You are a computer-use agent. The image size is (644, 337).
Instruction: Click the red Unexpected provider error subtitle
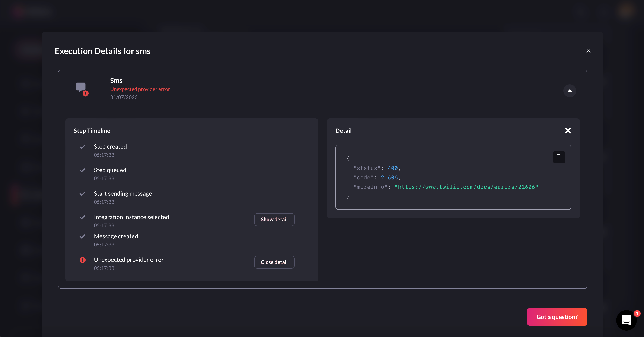tap(140, 89)
